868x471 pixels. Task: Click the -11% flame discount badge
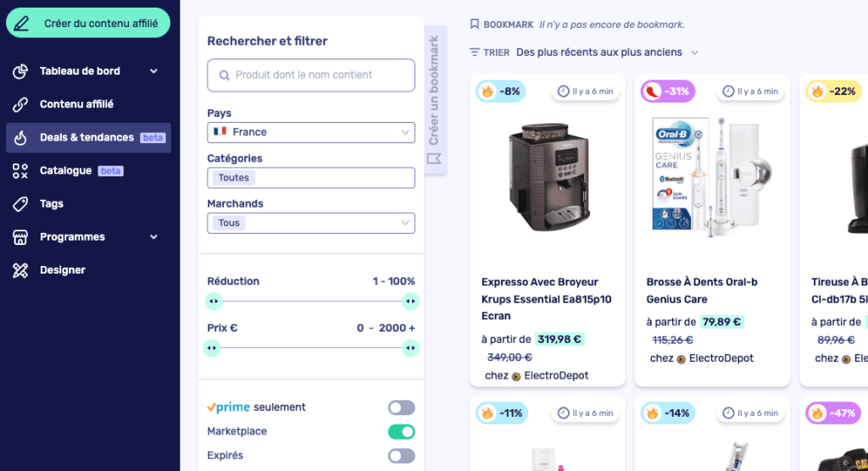pyautogui.click(x=502, y=413)
